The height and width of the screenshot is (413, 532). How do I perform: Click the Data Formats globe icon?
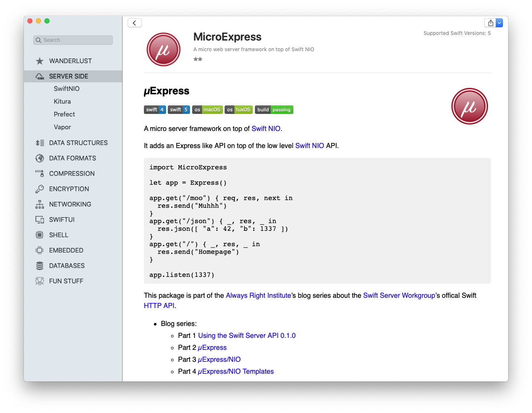click(40, 158)
